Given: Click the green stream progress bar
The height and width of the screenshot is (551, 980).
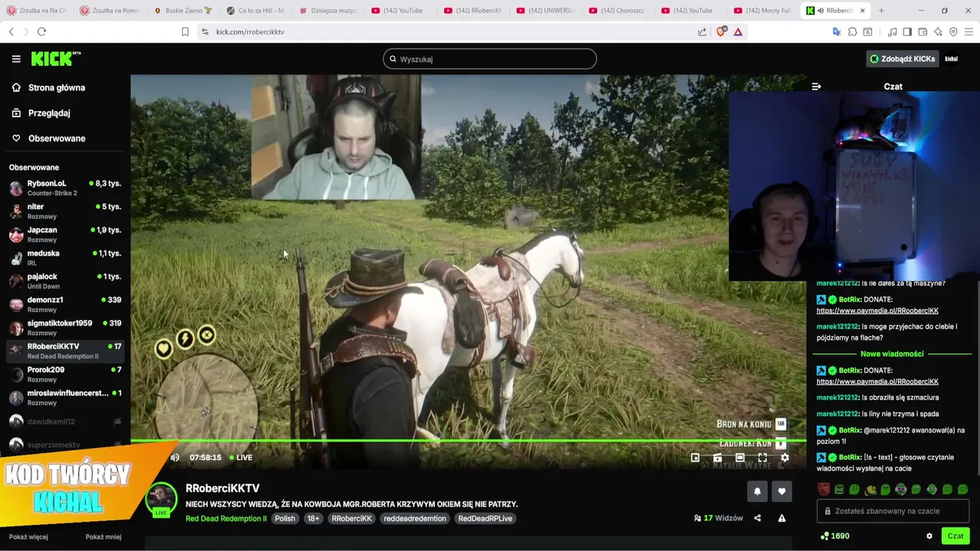Looking at the screenshot, I should 468,441.
